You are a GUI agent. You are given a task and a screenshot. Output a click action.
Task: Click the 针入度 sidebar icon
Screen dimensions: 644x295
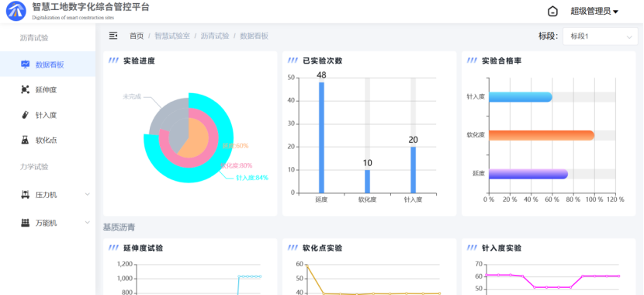click(25, 115)
